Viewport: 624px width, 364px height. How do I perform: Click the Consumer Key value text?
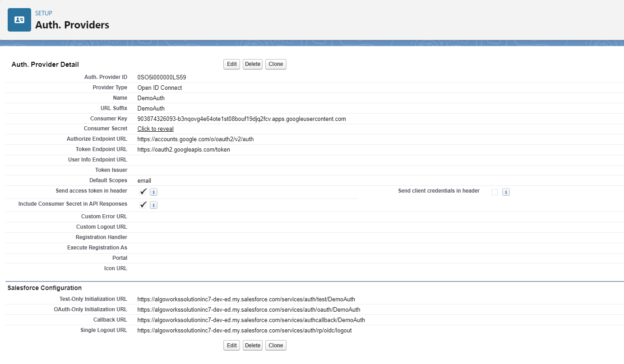(x=241, y=119)
